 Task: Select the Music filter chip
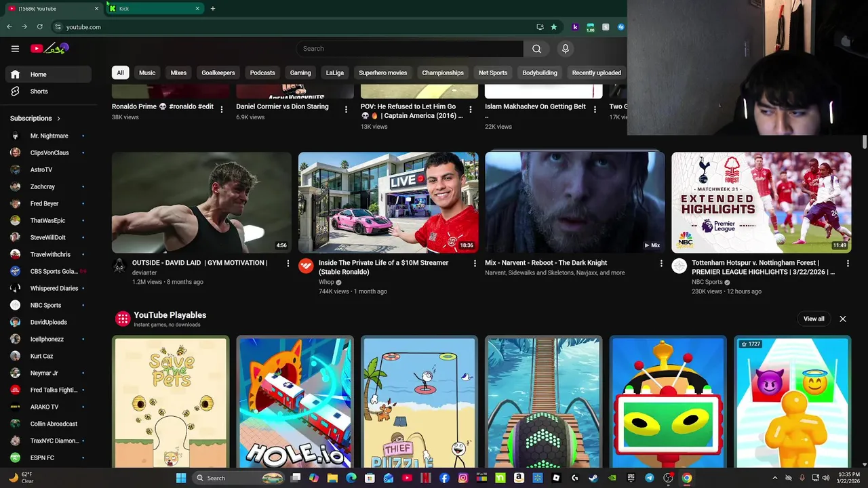coord(147,73)
